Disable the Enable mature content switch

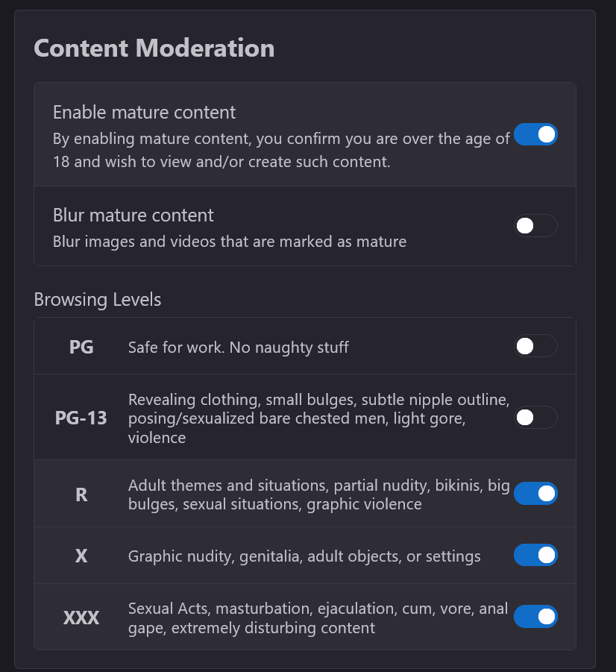pos(535,135)
